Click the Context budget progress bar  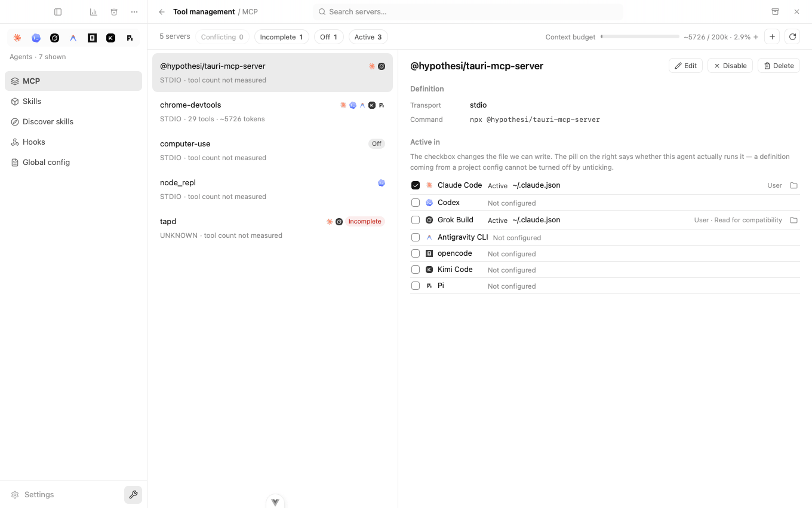640,37
